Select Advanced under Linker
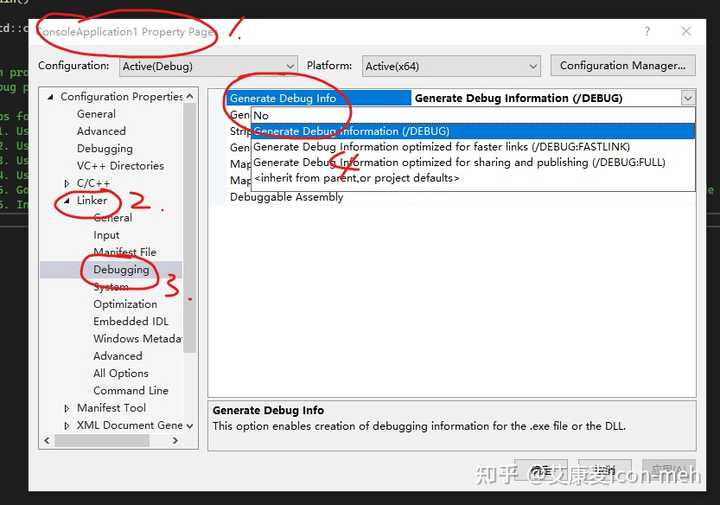This screenshot has height=505, width=720. click(118, 356)
